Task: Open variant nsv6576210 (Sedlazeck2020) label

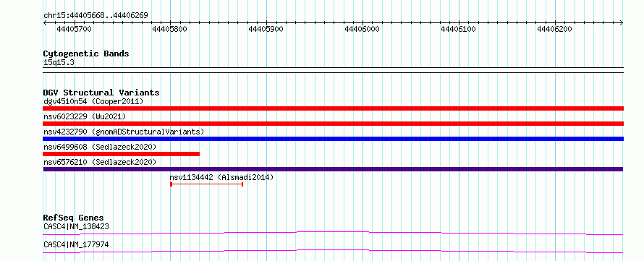Action: 100,162
